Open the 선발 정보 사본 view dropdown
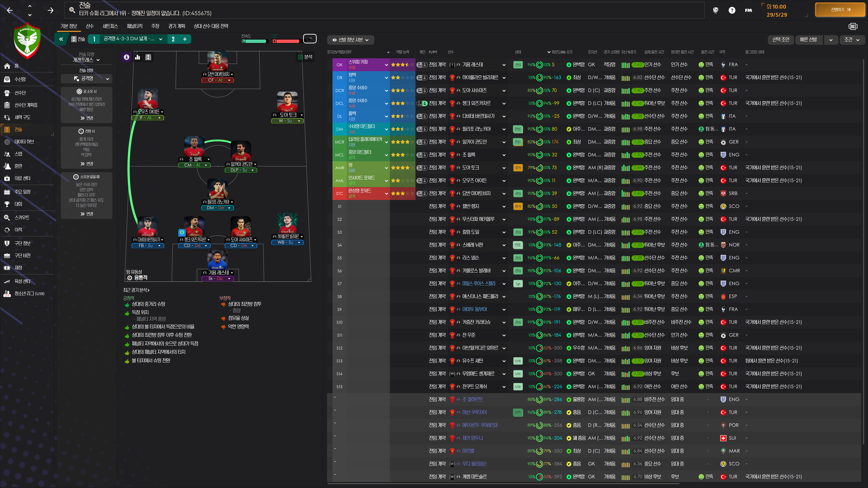Screen dimensions: 868x488 [x=350, y=40]
